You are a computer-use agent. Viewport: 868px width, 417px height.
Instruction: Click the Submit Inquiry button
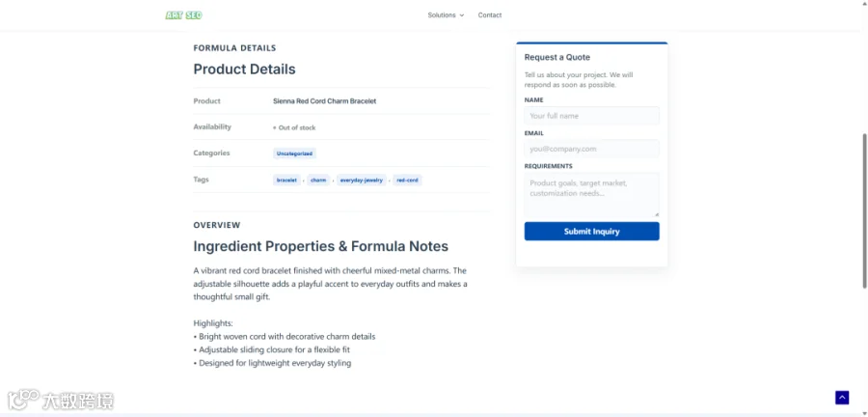point(592,232)
